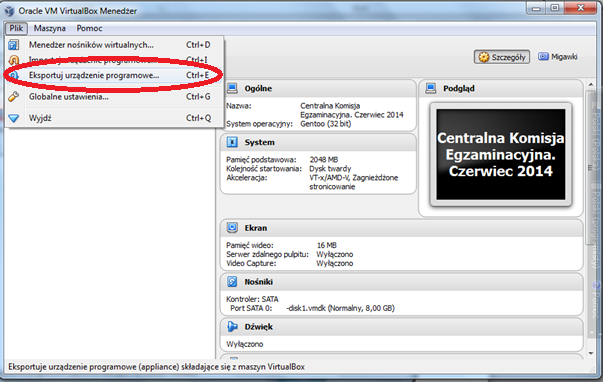This screenshot has height=382, width=603.
Task: Click the 2048 MB memory value
Action: click(323, 159)
